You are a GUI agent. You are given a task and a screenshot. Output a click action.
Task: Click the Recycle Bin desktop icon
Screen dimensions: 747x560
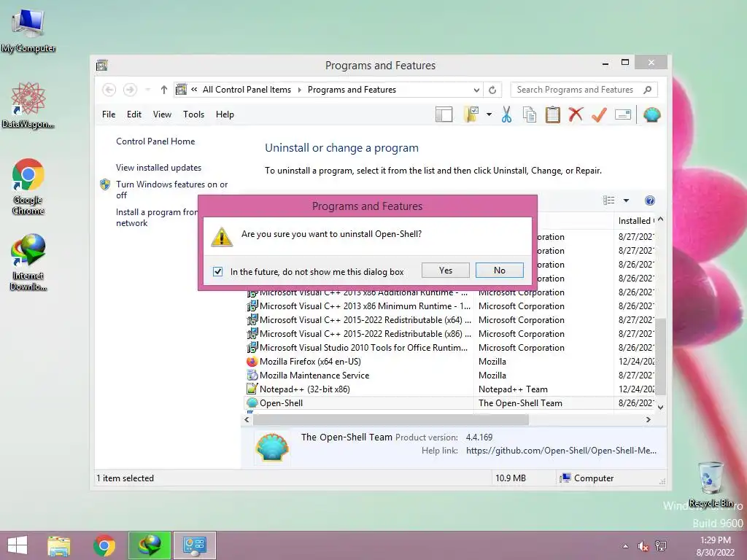pyautogui.click(x=711, y=484)
